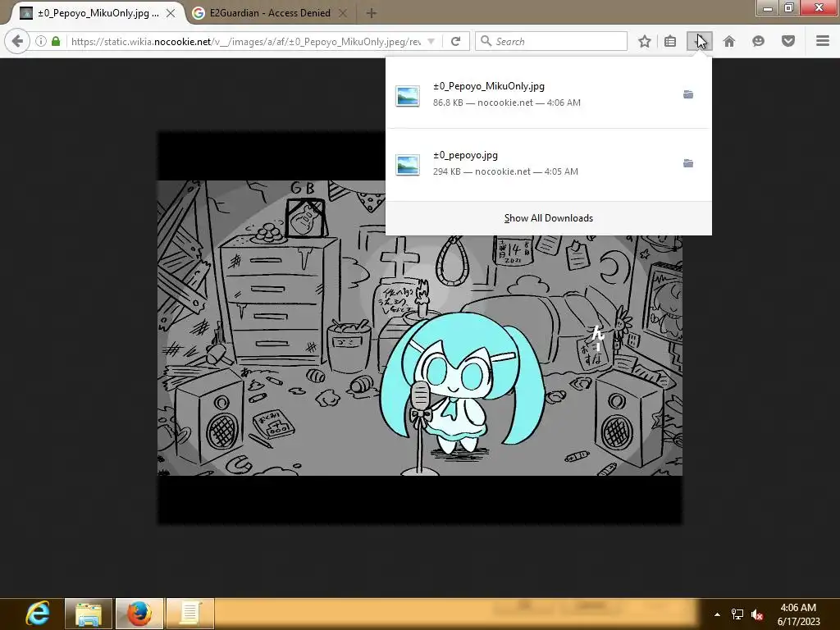The image size is (840, 630).
Task: Select the ±0_Pepoyo_MikuOnly.jpg tab
Action: (98, 13)
